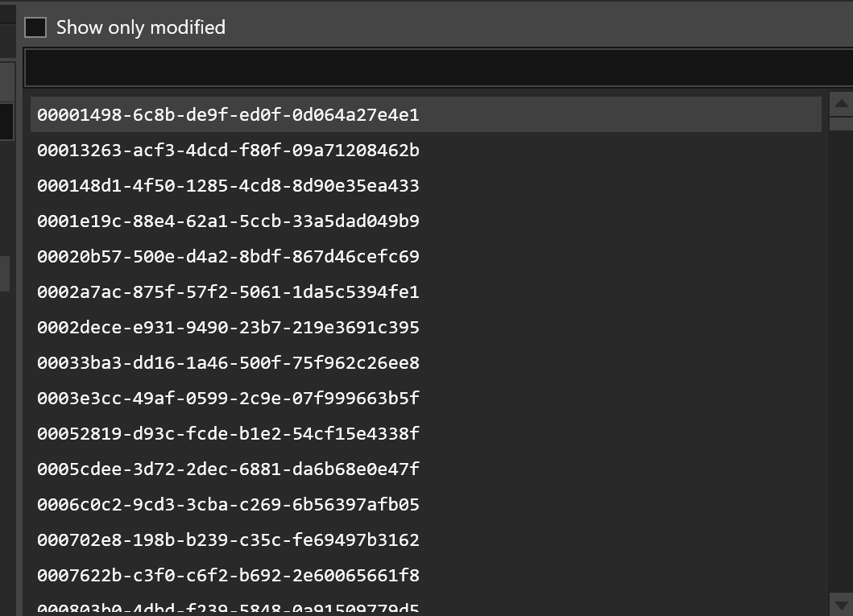The image size is (853, 616).
Task: Select GUID 0003e3cc-49af-0599-2c9e-07f999663b5f
Action: tap(228, 399)
